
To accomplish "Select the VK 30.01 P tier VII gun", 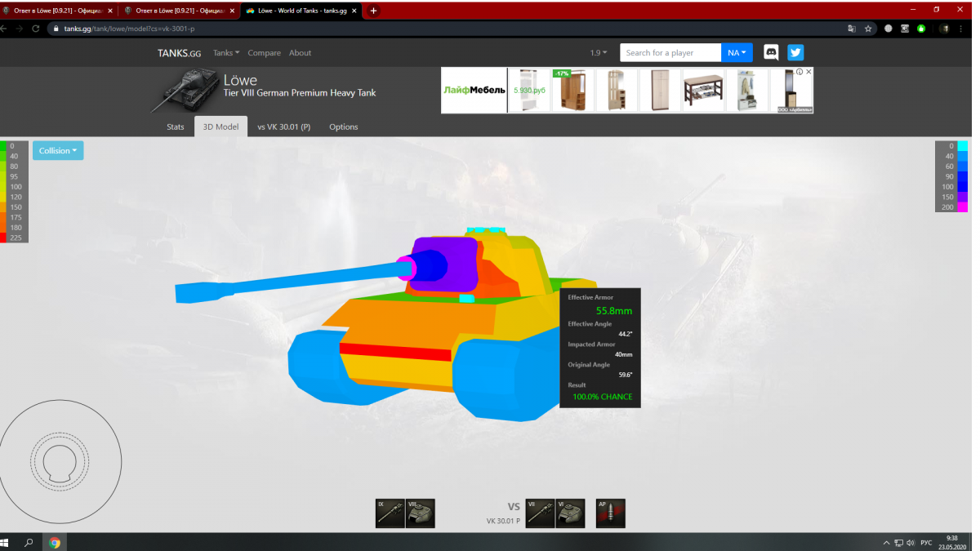I will pos(541,513).
